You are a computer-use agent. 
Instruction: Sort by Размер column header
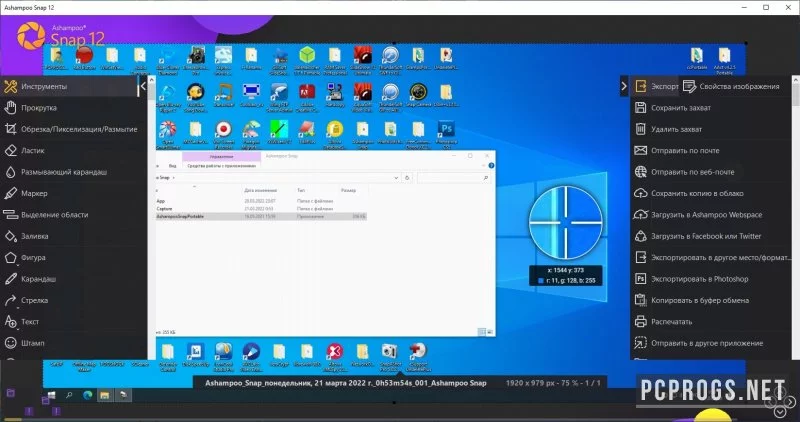click(x=348, y=190)
